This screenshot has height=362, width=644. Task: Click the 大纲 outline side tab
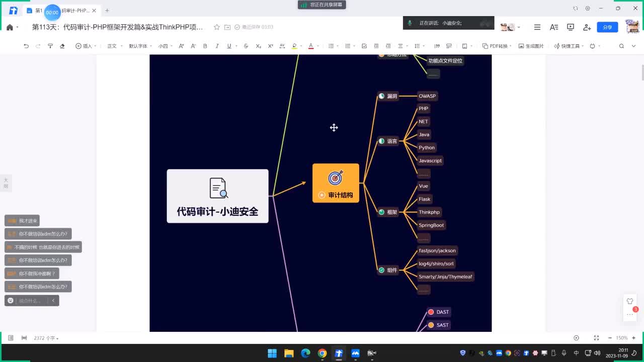click(6, 183)
